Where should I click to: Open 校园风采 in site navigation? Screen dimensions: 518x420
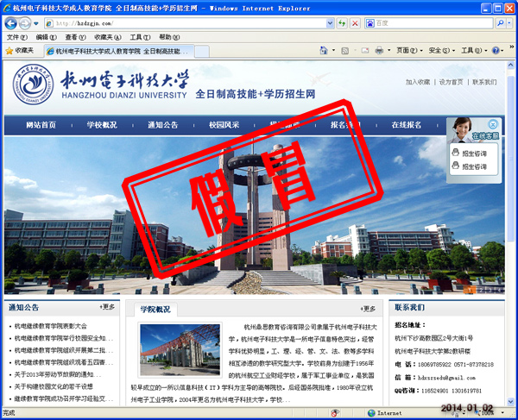tap(224, 125)
